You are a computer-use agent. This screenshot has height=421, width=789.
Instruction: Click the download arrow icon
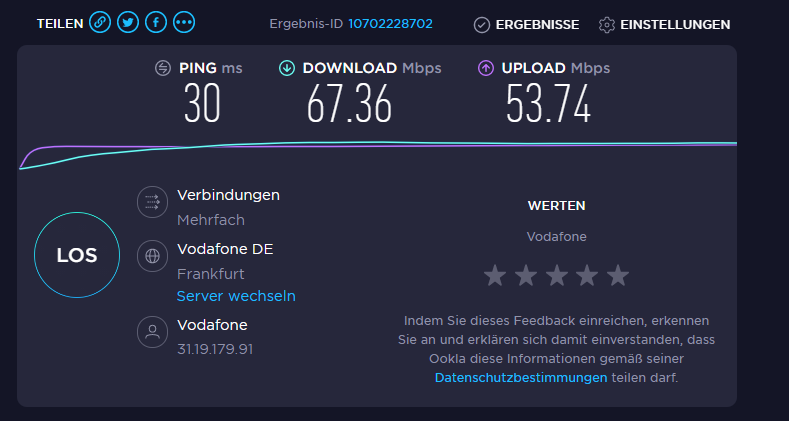coord(287,68)
